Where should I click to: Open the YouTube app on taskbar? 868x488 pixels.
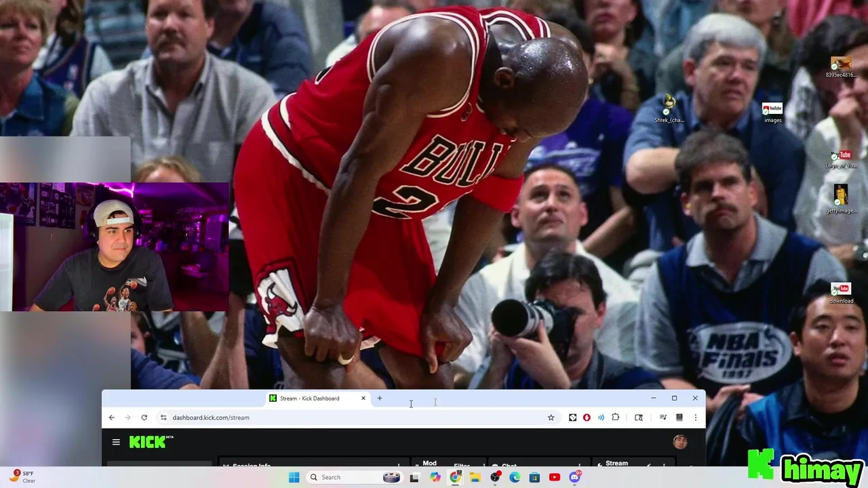click(555, 477)
